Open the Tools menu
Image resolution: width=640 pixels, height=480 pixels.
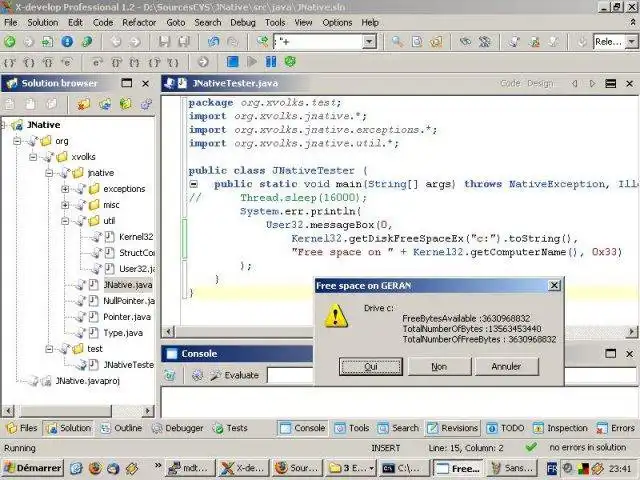pyautogui.click(x=275, y=22)
